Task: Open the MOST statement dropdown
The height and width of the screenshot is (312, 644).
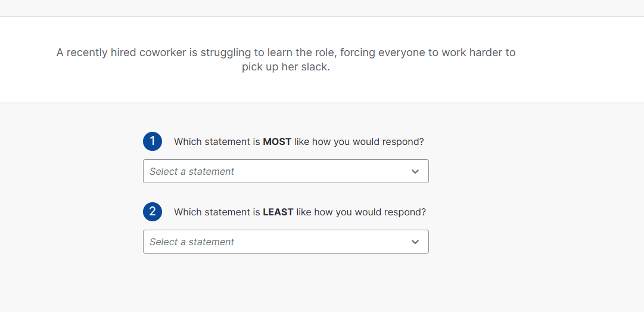Action: point(285,171)
